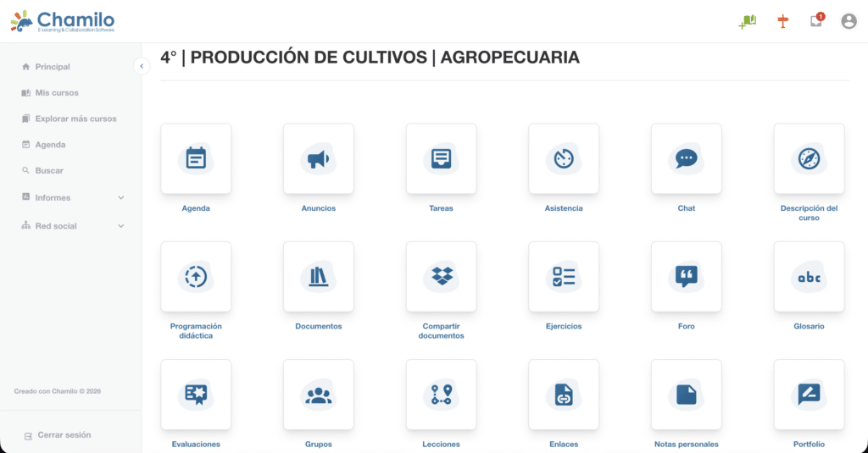Click the Lecciones label text
868x453 pixels.
pyautogui.click(x=441, y=445)
